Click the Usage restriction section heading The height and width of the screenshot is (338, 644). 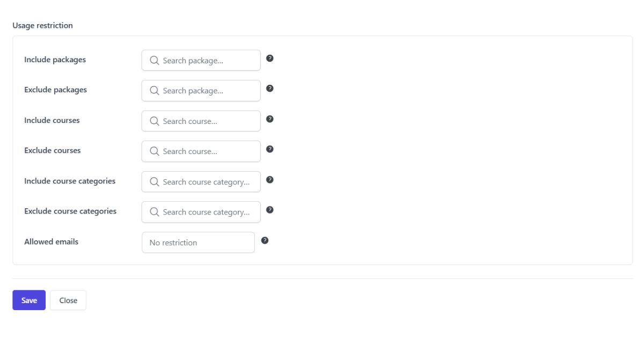tap(43, 25)
